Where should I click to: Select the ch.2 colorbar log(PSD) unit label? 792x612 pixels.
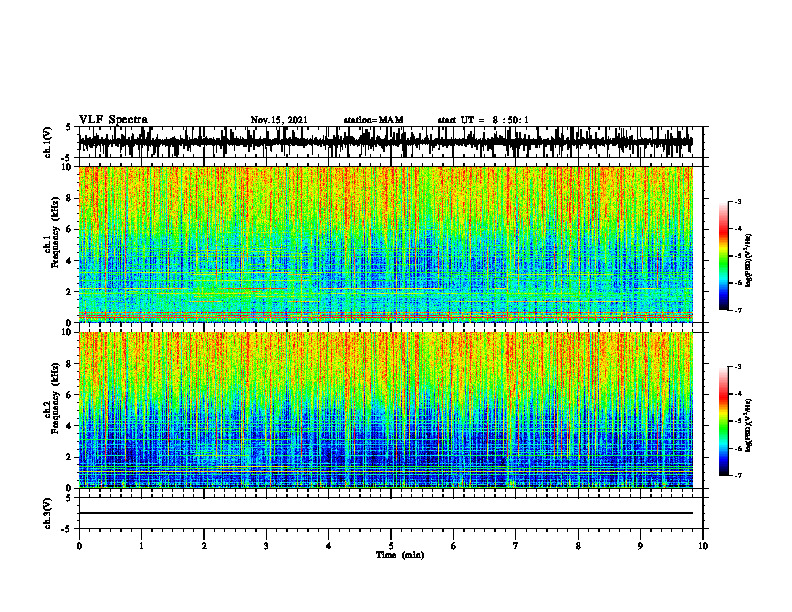pyautogui.click(x=748, y=425)
